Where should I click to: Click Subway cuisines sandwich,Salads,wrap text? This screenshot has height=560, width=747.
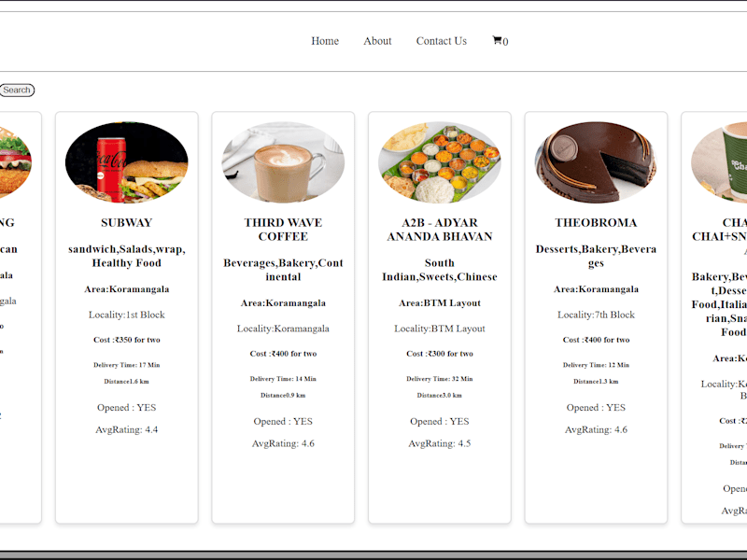point(127,256)
